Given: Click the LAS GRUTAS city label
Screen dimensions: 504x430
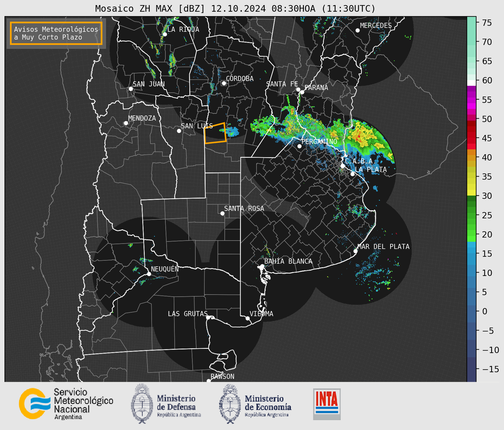Looking at the screenshot, I should [188, 314].
